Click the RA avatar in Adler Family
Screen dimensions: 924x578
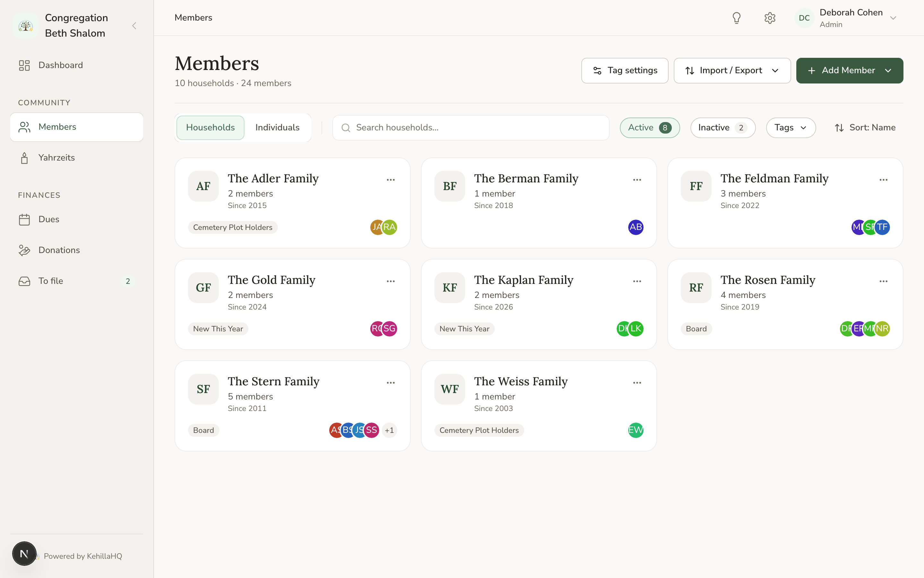point(389,227)
